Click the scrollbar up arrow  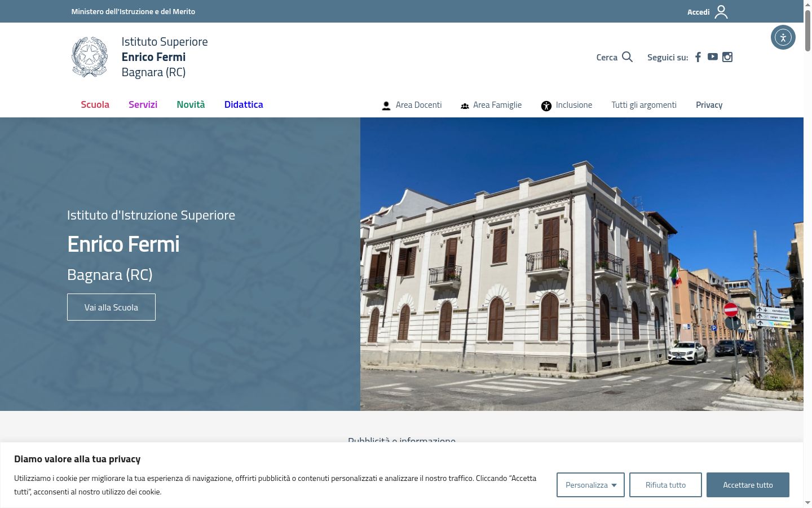807,4
